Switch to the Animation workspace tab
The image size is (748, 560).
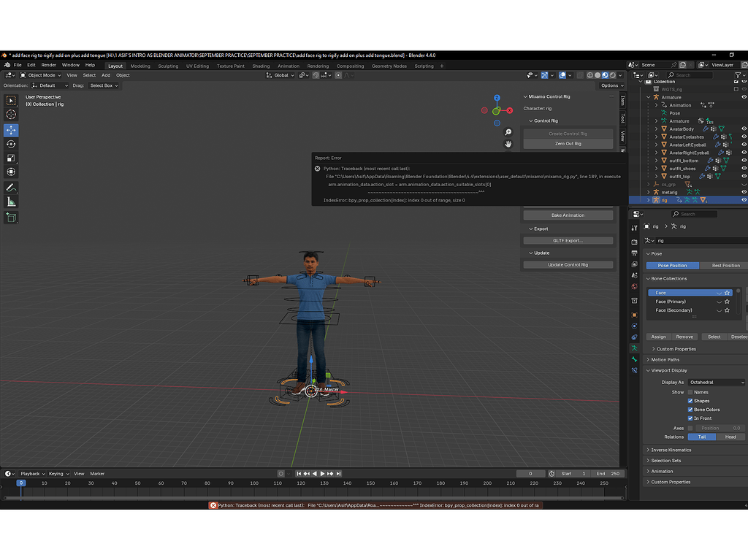pos(289,66)
